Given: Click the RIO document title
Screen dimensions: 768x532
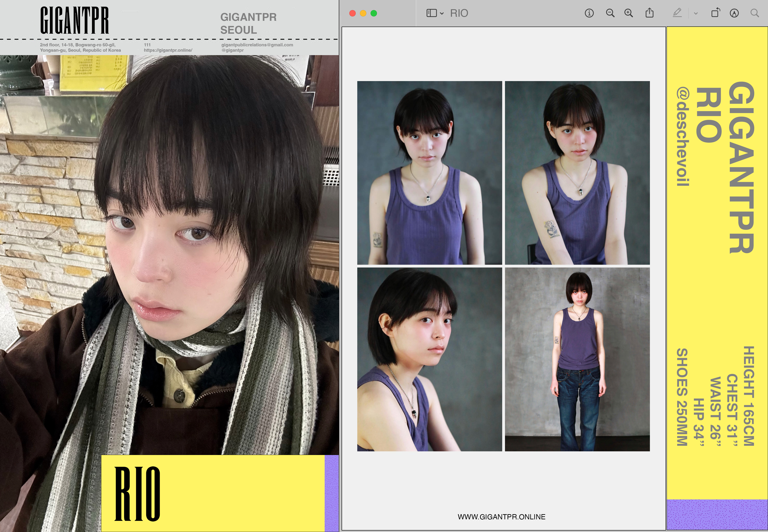Looking at the screenshot, I should 459,13.
